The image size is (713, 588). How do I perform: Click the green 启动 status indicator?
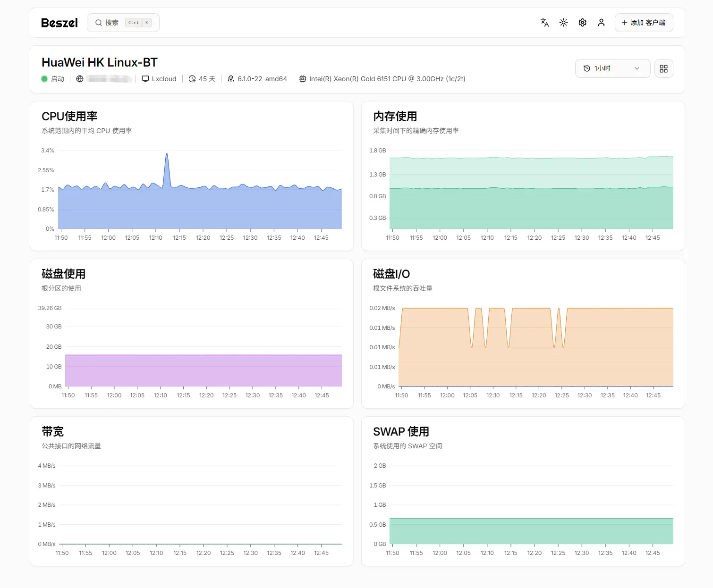point(44,79)
